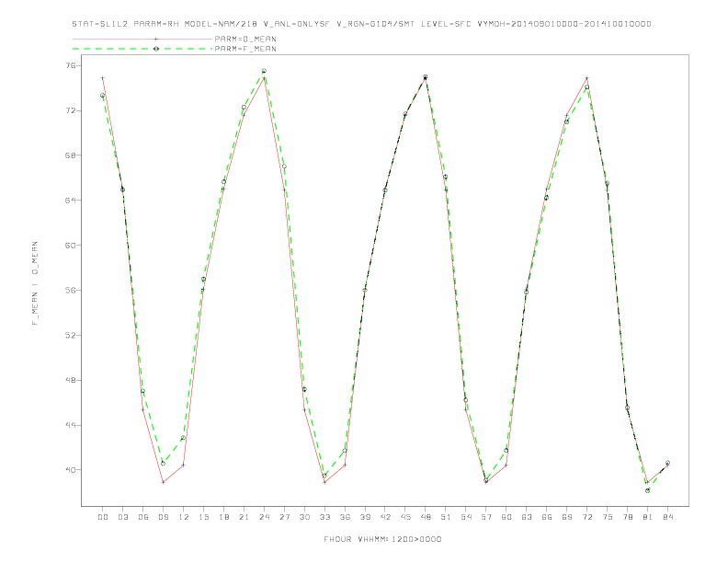Click the 42 tick label on the x-axis

(x=385, y=517)
